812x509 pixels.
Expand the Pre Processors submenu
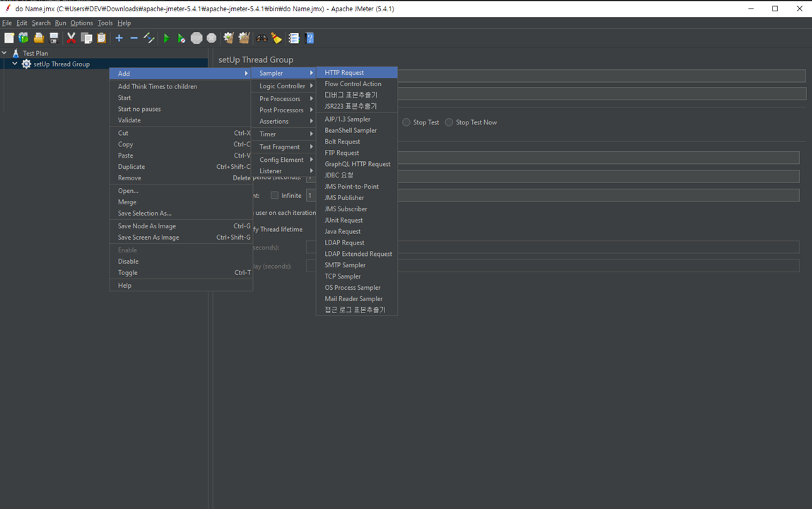coord(284,98)
